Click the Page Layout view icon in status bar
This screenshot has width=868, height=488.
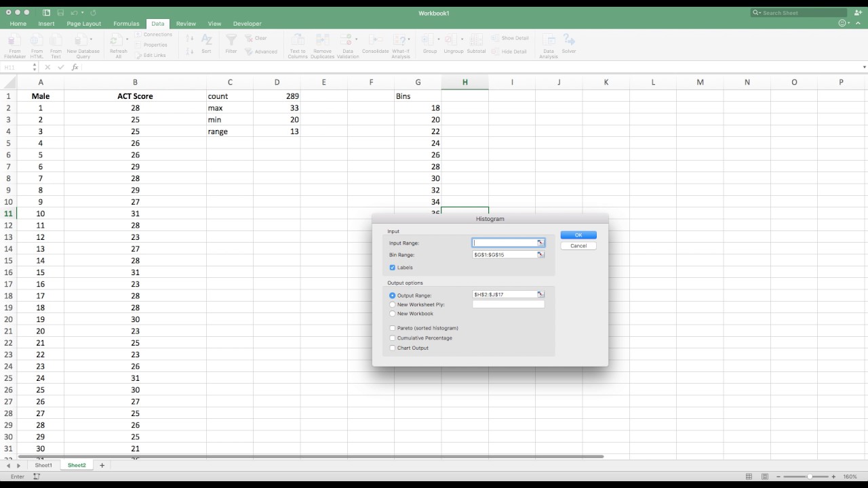point(764,476)
